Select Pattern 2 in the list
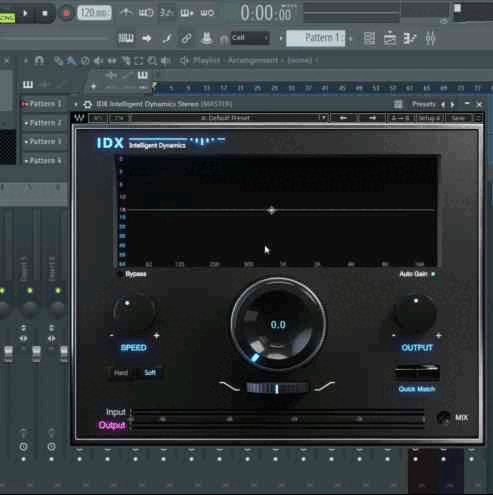 pyautogui.click(x=44, y=123)
